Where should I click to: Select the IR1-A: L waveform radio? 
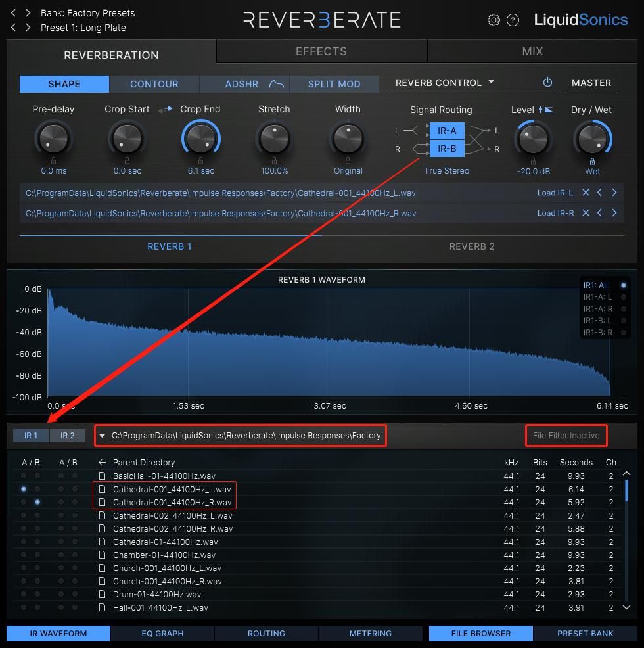tap(624, 296)
